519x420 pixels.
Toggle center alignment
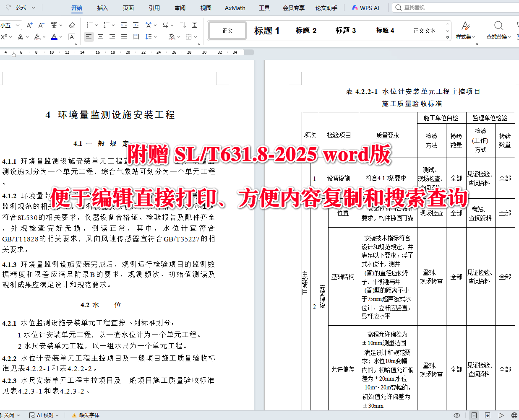pos(100,37)
